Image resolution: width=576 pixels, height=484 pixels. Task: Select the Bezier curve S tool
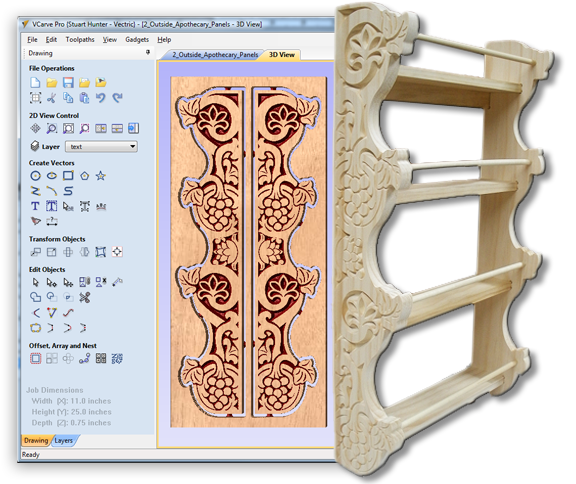coord(68,191)
